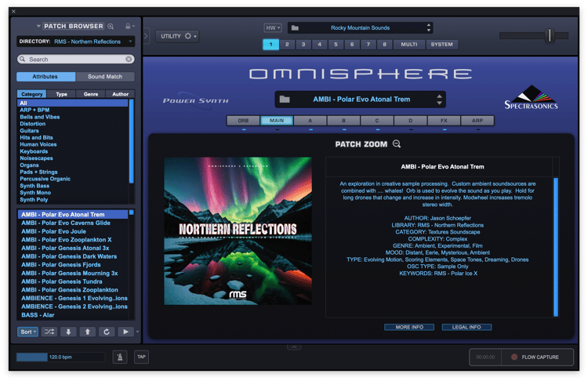
Task: Click the Flow Capture record icon
Action: tap(514, 357)
